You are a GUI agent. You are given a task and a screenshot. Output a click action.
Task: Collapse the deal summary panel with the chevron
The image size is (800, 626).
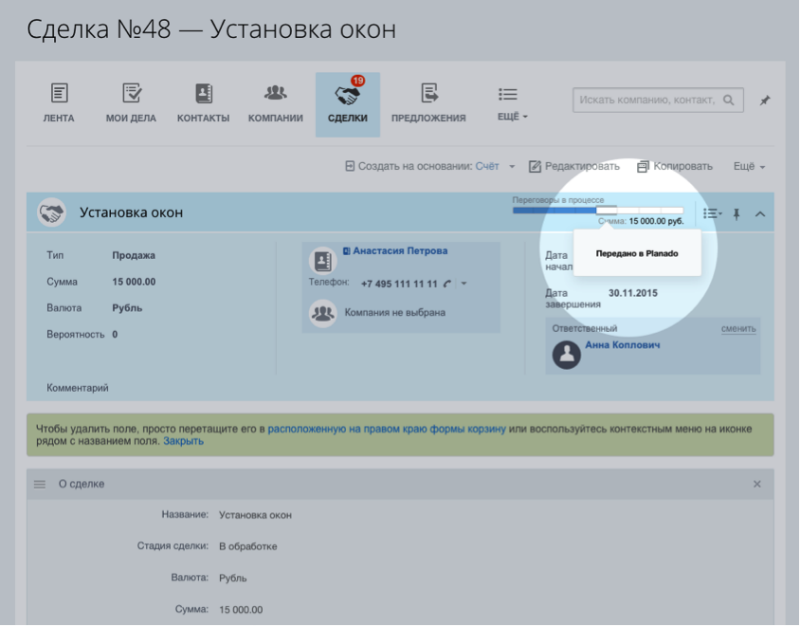760,214
